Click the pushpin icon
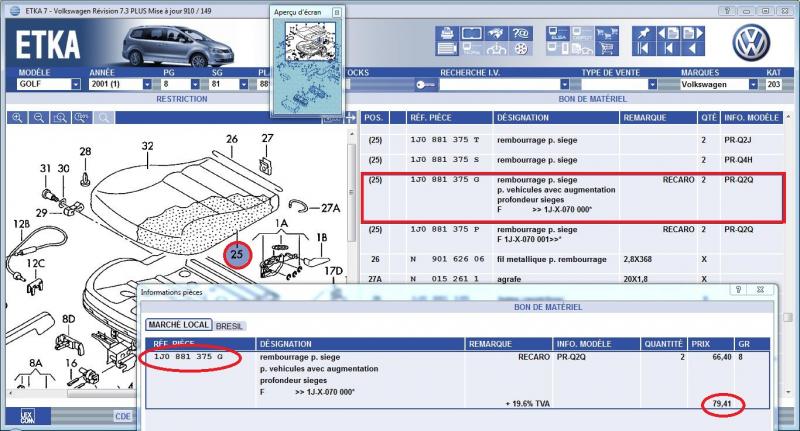The image size is (800, 431). [x=644, y=33]
